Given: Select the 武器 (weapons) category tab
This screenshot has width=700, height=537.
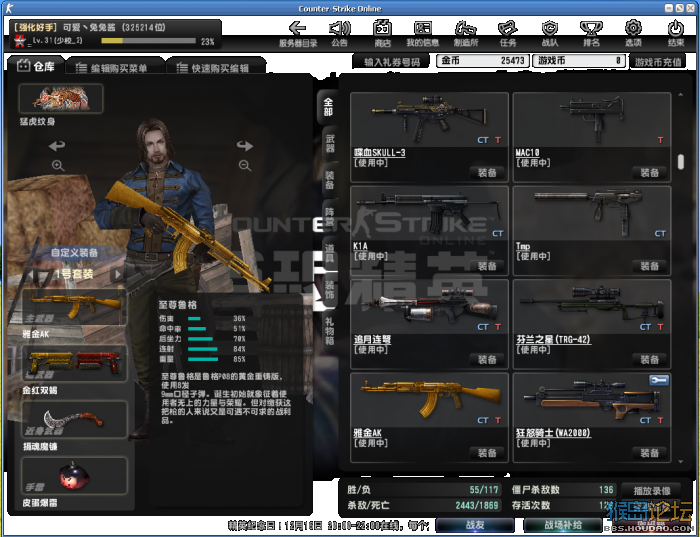Looking at the screenshot, I should (x=330, y=144).
